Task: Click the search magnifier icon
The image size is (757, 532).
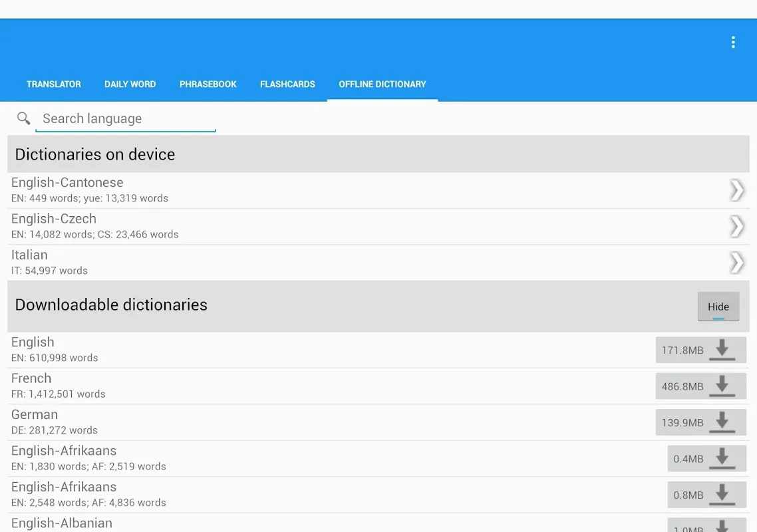Action: (x=23, y=118)
